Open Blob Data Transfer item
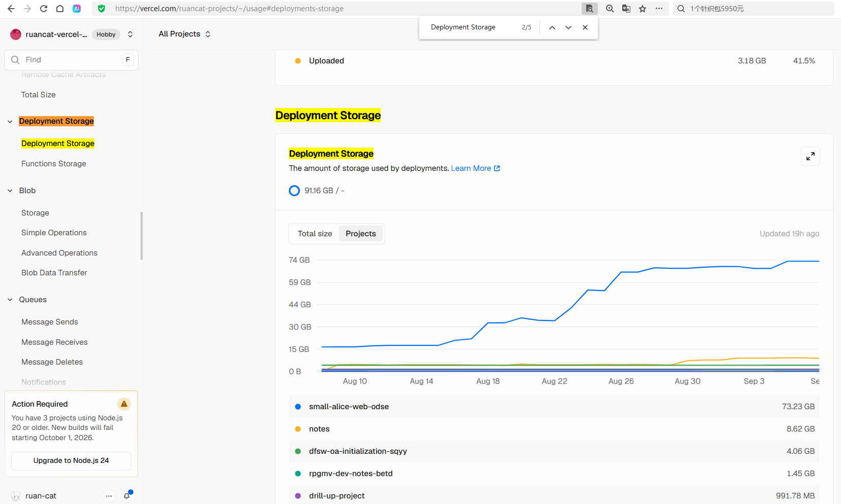The image size is (841, 504). point(54,273)
